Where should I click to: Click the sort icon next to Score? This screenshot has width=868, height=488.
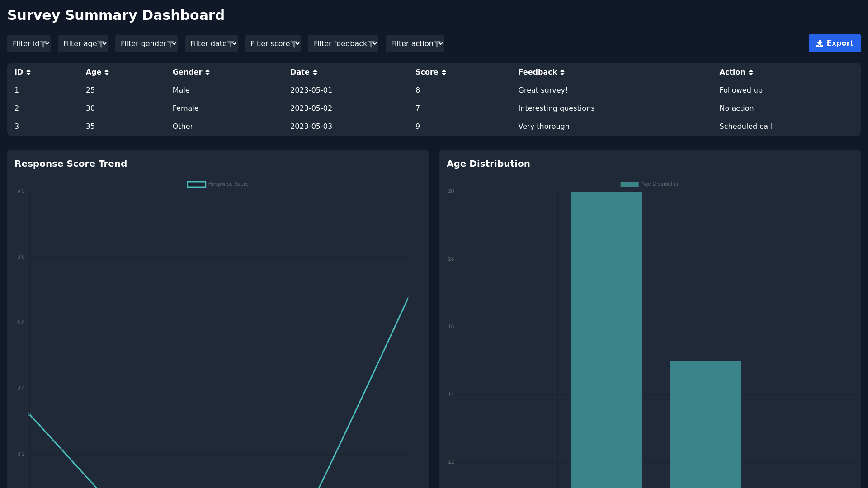pos(444,72)
